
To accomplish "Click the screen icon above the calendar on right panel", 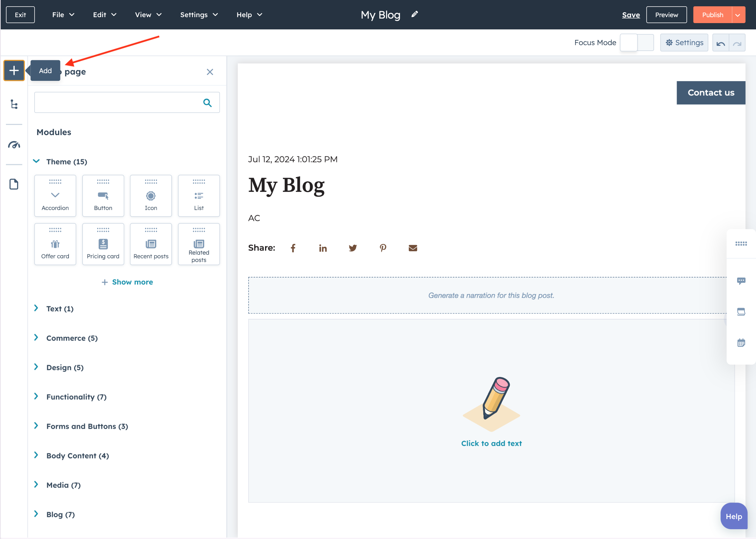I will click(741, 312).
